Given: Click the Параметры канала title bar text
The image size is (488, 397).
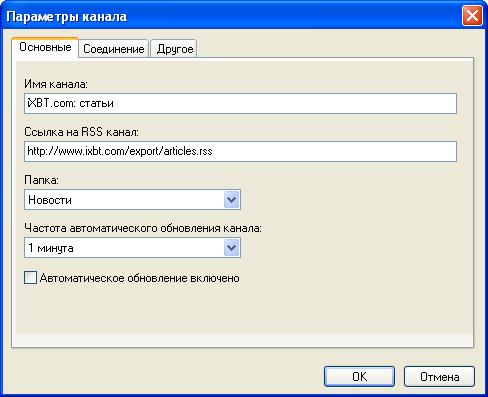Looking at the screenshot, I should (67, 17).
